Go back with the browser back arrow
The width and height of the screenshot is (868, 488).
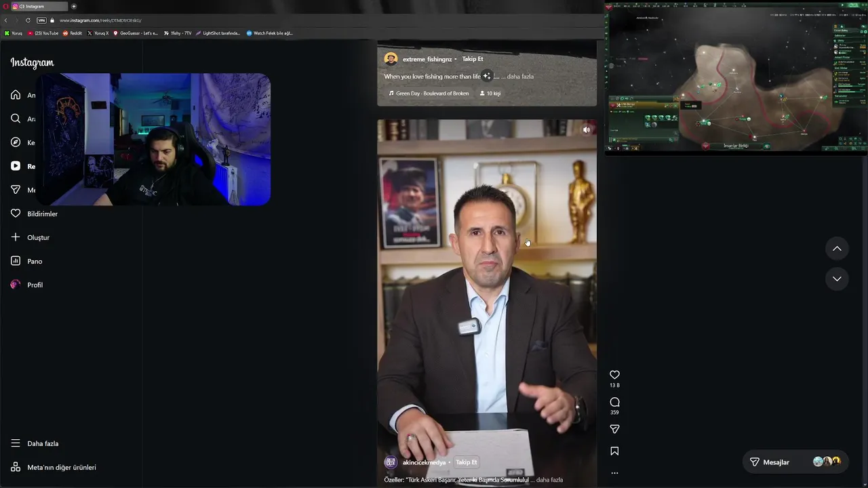[5, 20]
